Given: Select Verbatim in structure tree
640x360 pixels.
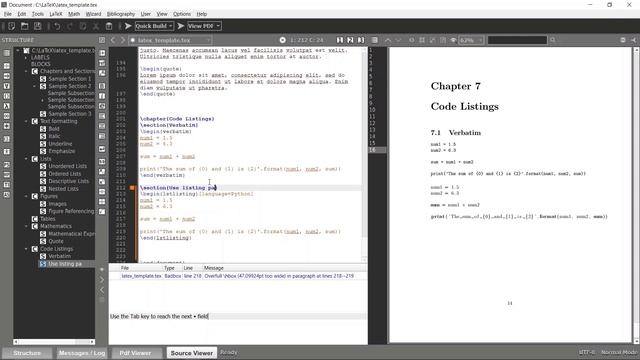Looking at the screenshot, I should 60,256.
